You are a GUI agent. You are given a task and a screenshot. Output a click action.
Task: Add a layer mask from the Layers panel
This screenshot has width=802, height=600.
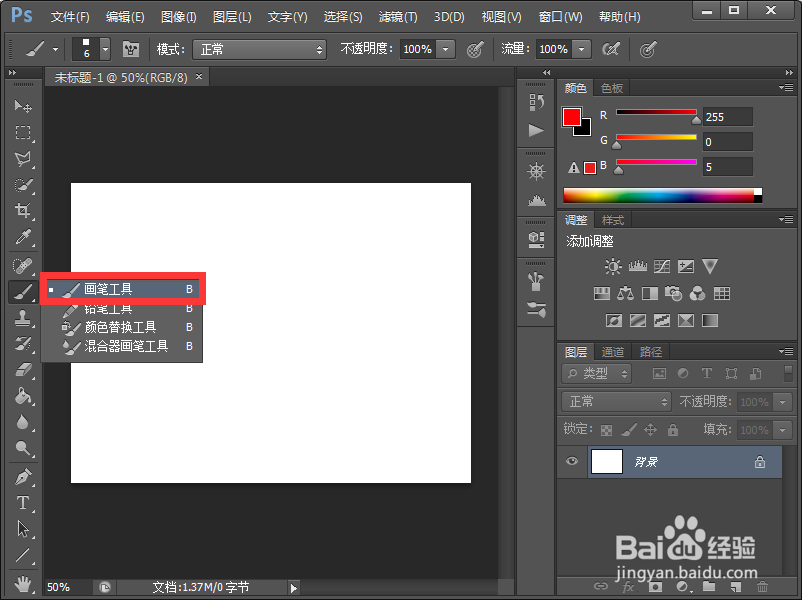point(655,589)
